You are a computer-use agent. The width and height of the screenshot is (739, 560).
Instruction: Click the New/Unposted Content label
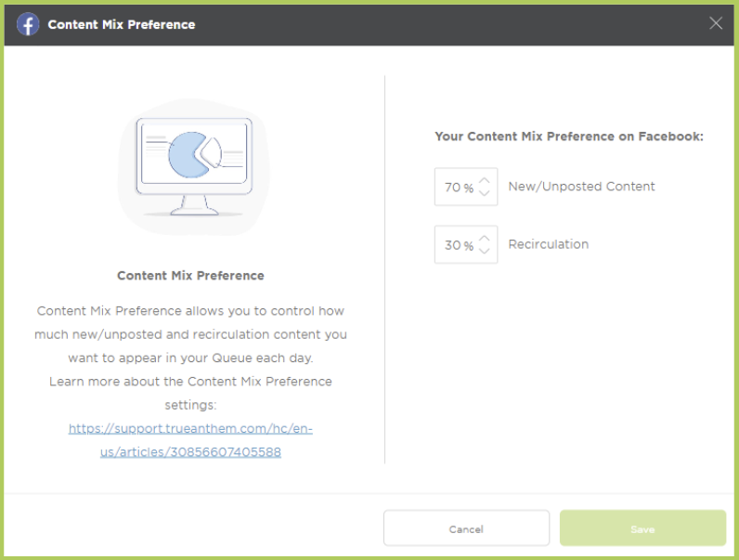[x=581, y=187]
